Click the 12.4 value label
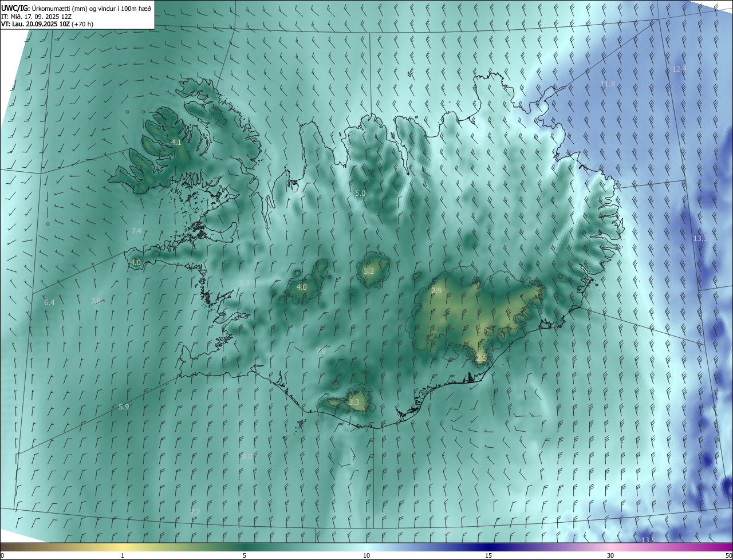The image size is (733, 560). [679, 69]
